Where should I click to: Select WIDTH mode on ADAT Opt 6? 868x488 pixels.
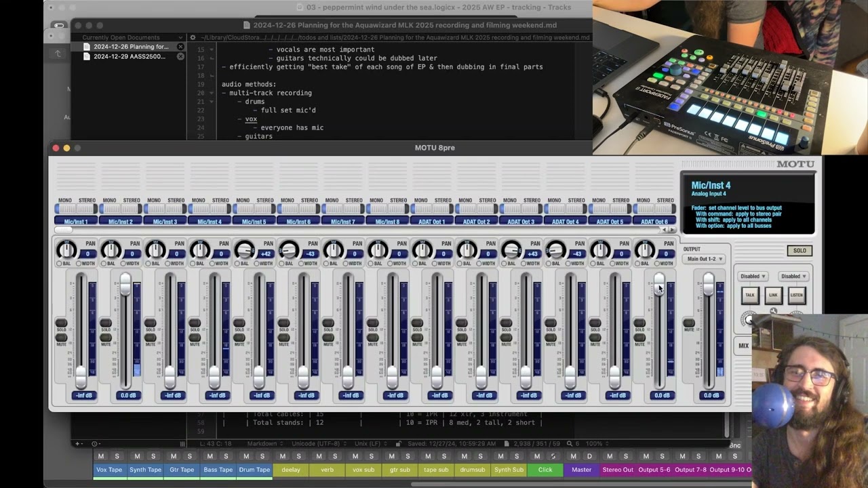(x=657, y=263)
